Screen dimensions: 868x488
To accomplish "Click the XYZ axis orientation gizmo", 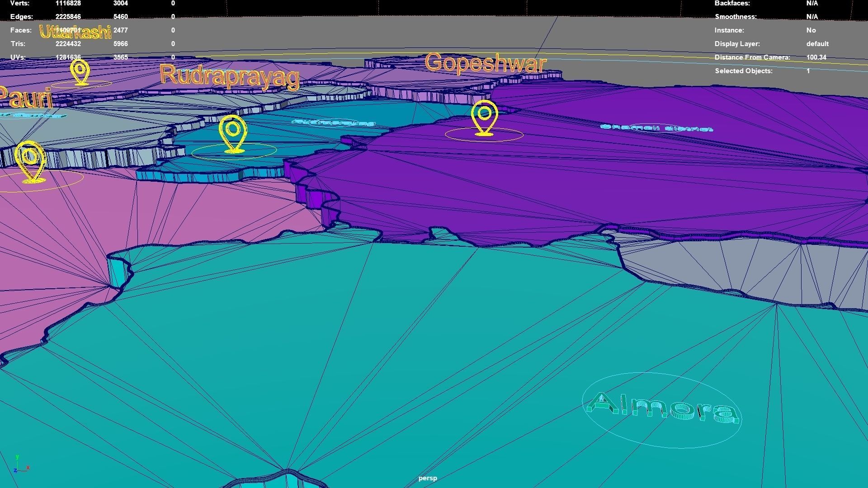I will tap(21, 464).
